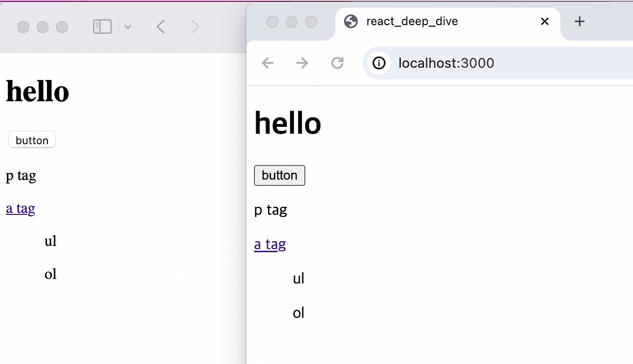Viewport: 633px width, 364px height.
Task: Reload the page in Chrome
Action: 337,63
